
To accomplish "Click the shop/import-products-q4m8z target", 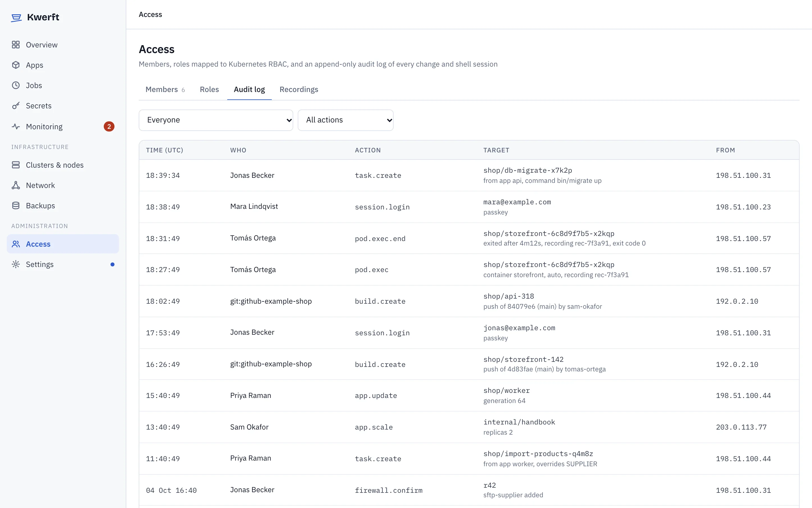I will [x=538, y=454].
